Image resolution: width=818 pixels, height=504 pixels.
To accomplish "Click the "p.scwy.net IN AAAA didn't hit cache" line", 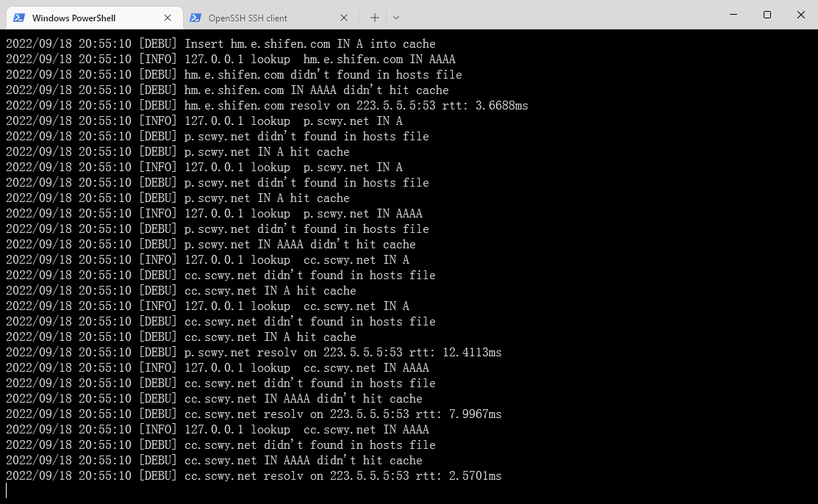I will point(300,245).
